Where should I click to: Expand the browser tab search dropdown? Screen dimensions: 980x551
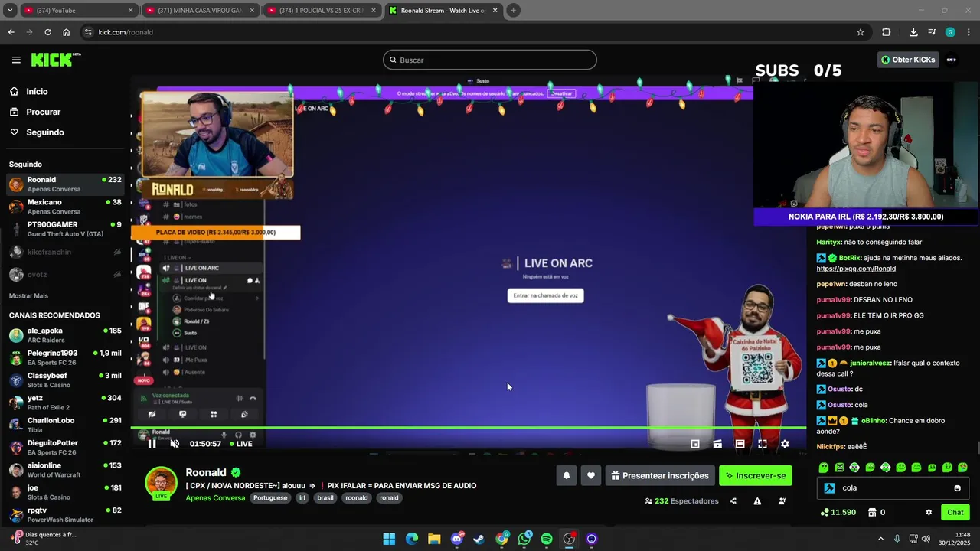click(10, 11)
